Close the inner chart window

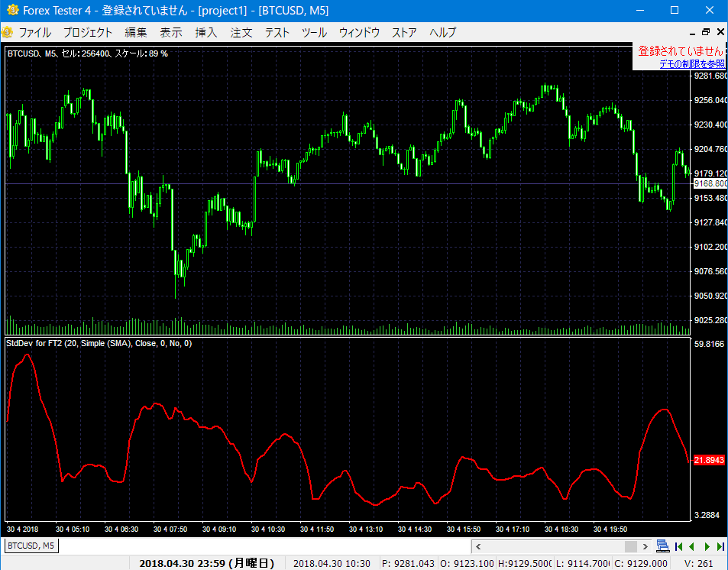(720, 32)
